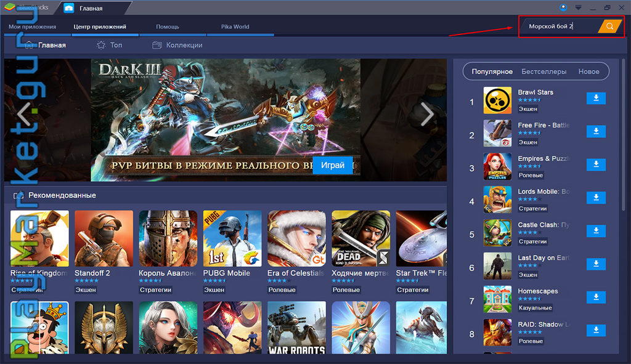Open Standoff 2 game thumbnail
The width and height of the screenshot is (631, 364).
(x=104, y=238)
